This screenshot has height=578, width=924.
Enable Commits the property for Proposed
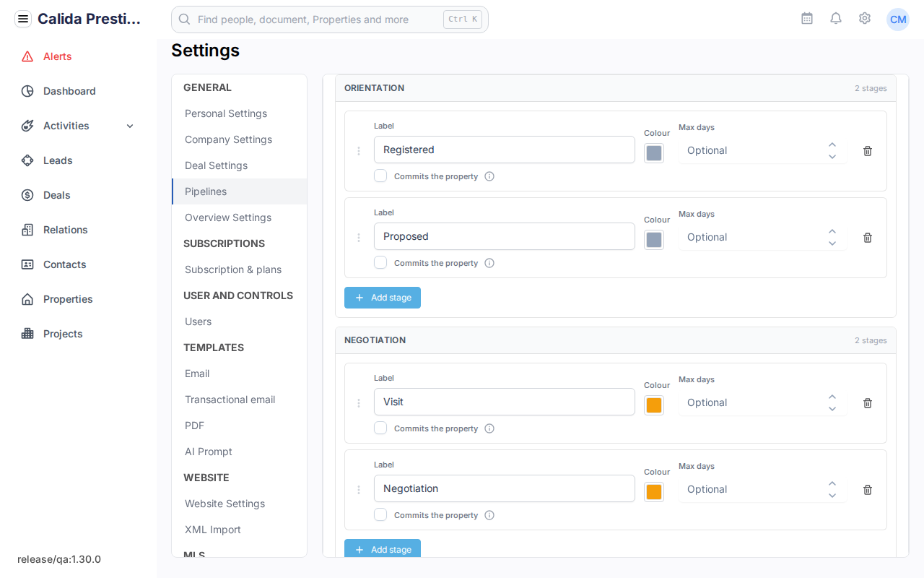tap(380, 262)
